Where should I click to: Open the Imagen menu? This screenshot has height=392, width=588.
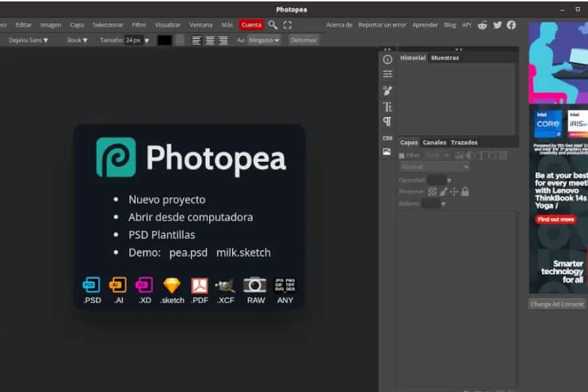pos(50,25)
